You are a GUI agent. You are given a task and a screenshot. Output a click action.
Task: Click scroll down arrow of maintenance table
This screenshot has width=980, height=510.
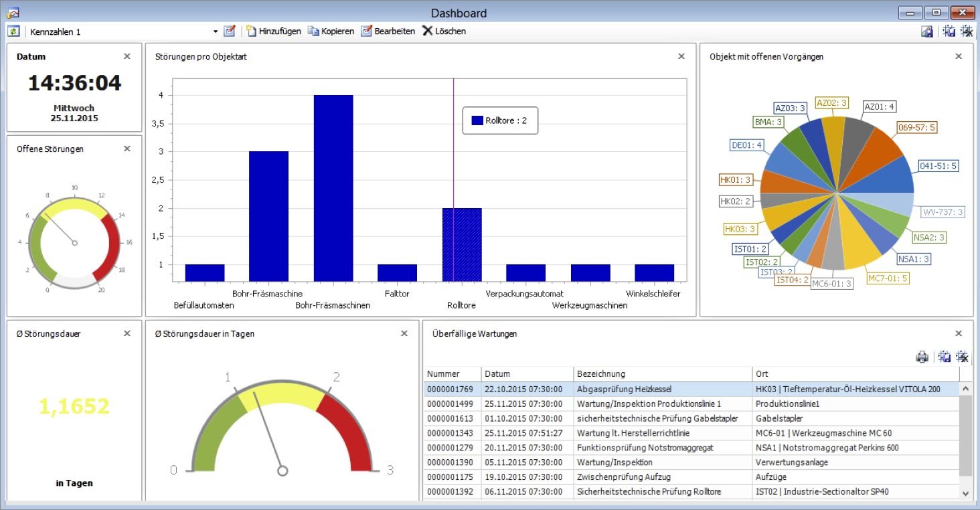coord(965,493)
